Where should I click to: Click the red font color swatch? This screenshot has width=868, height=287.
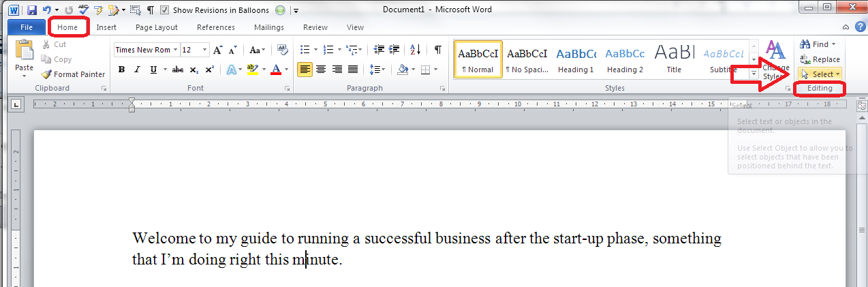click(x=275, y=70)
